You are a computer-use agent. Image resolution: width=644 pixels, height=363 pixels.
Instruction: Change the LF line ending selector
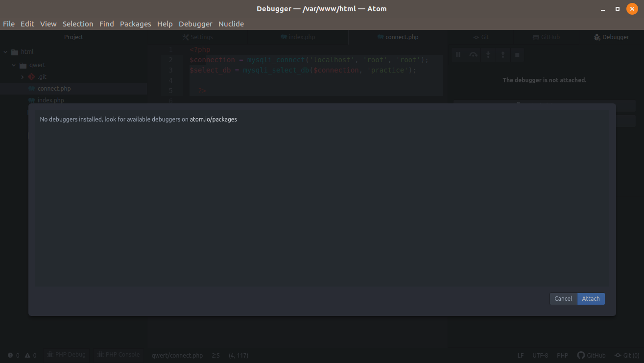[x=521, y=355]
